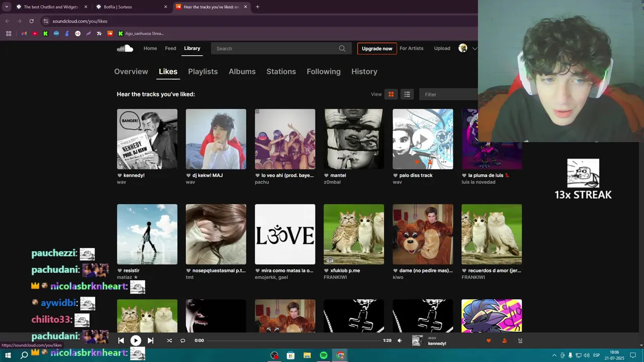
Task: Click the Upgrade now button
Action: pyautogui.click(x=377, y=48)
